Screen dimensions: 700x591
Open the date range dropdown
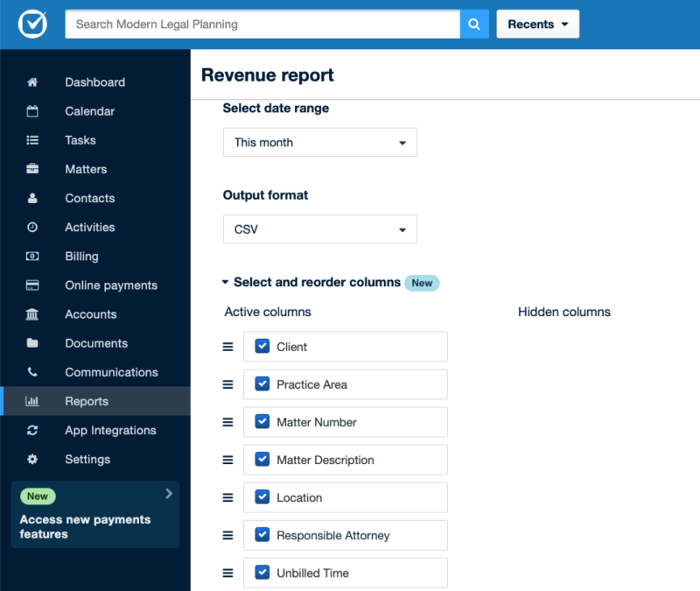coord(319,142)
